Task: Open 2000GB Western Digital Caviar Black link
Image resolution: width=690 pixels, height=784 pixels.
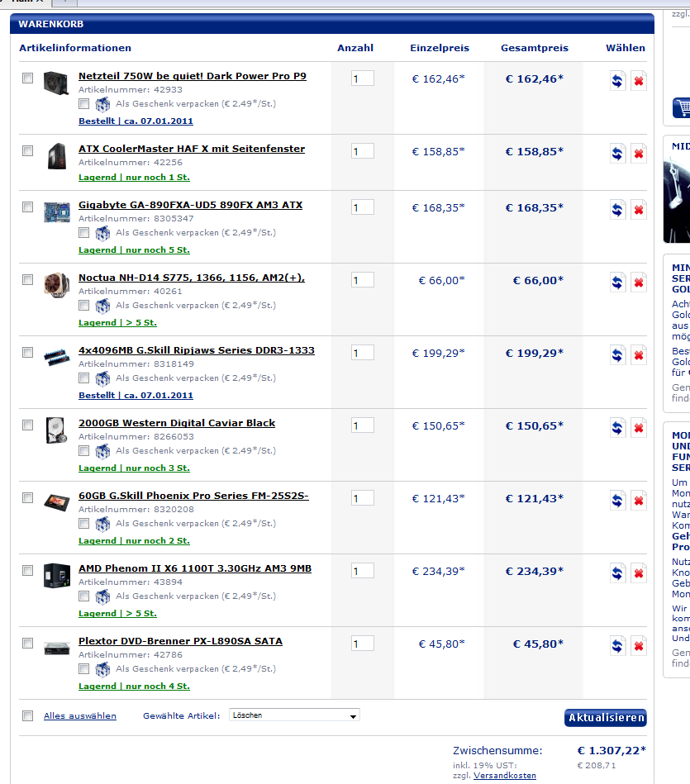Action: coord(177,423)
